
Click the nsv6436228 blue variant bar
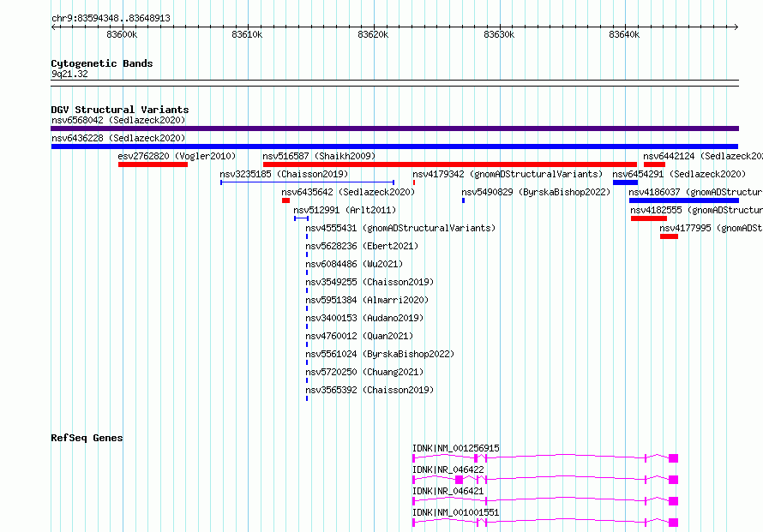click(394, 146)
